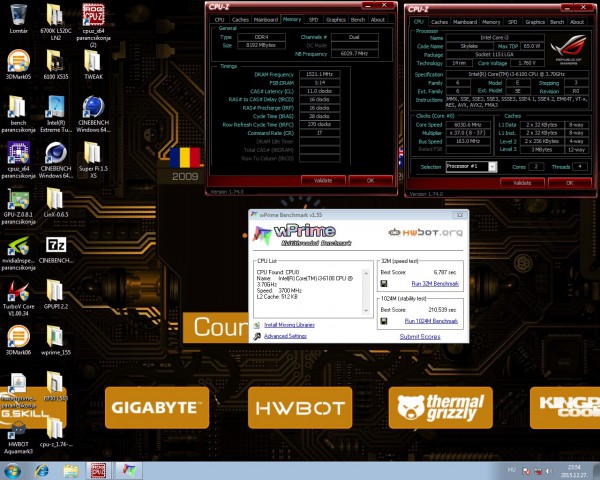The image size is (600, 480).
Task: Click the HU language indicator in tray
Action: [x=512, y=470]
